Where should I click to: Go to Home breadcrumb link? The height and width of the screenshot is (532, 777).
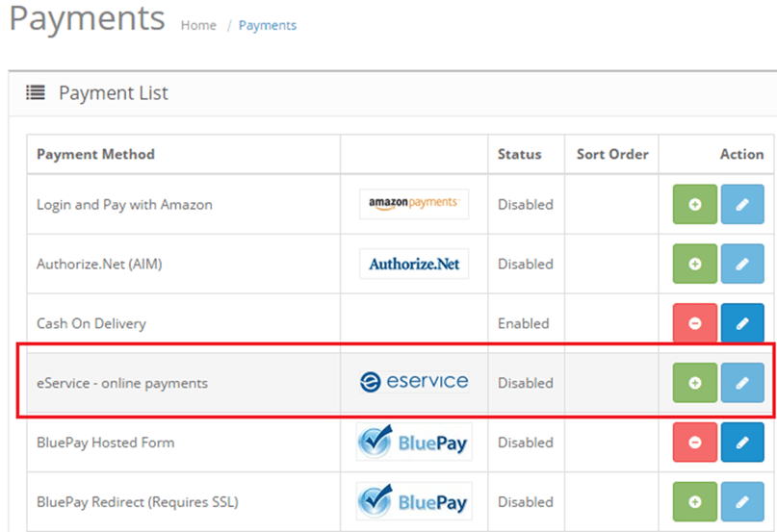198,25
